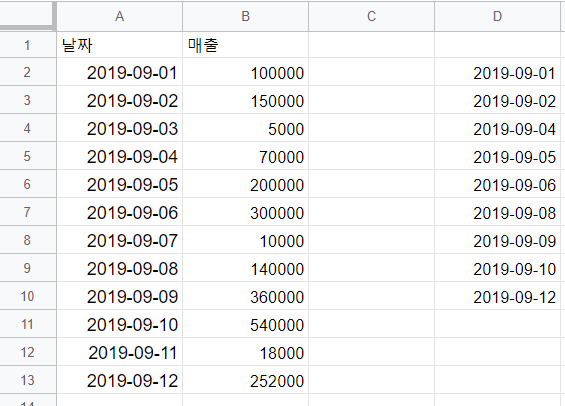This screenshot has width=565, height=406.
Task: Select row 4 header
Action: [27, 128]
